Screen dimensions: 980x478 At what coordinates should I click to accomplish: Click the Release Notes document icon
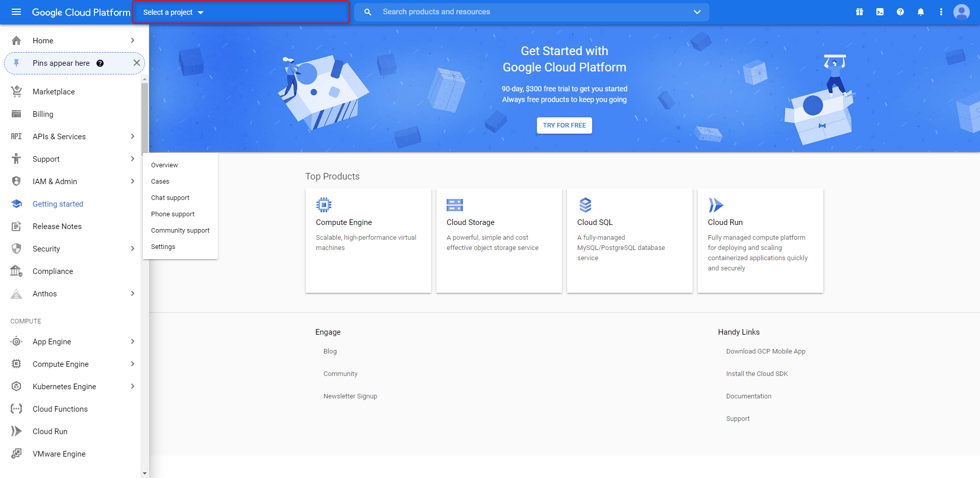(16, 226)
